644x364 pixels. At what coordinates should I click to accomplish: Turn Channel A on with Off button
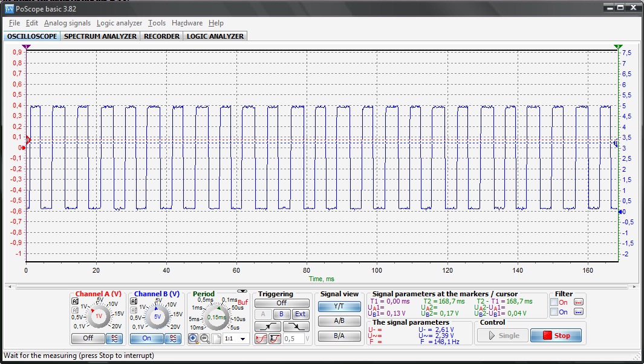click(x=88, y=339)
